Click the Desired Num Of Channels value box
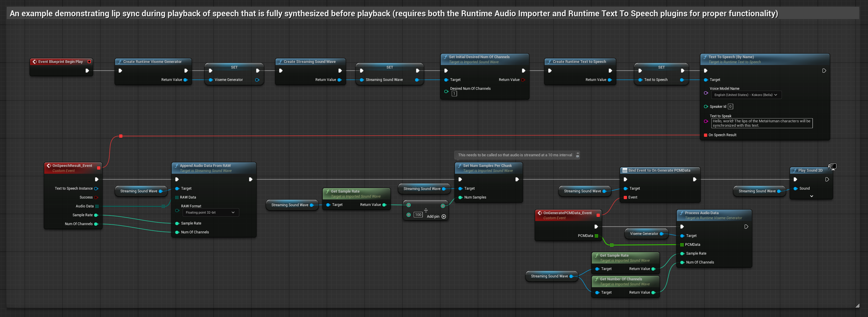This screenshot has height=317, width=868. 454,94
